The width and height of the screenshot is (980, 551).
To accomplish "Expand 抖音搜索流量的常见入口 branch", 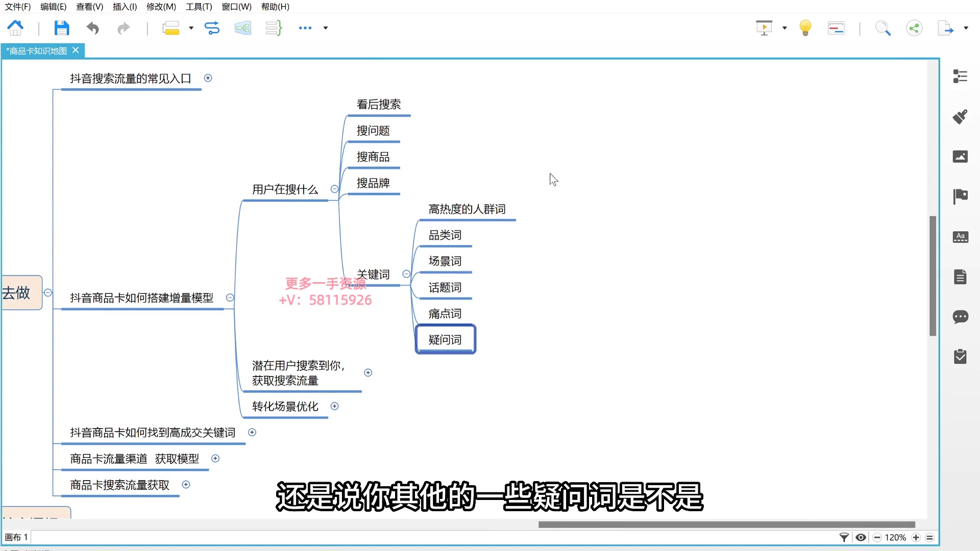I will tap(208, 78).
